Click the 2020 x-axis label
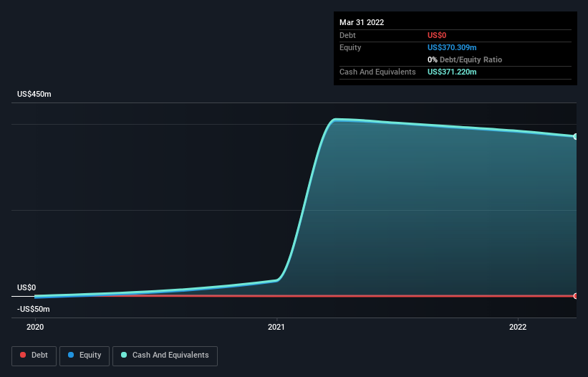588x377 pixels. click(x=35, y=327)
